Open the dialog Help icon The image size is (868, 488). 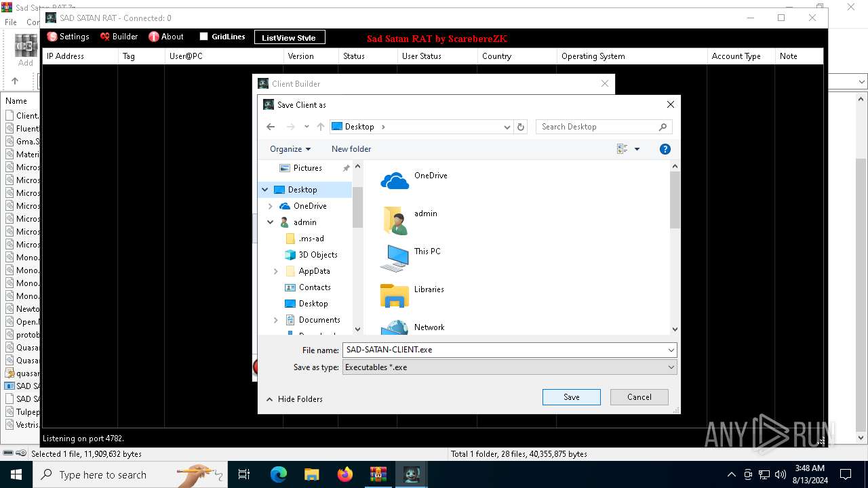pyautogui.click(x=665, y=149)
